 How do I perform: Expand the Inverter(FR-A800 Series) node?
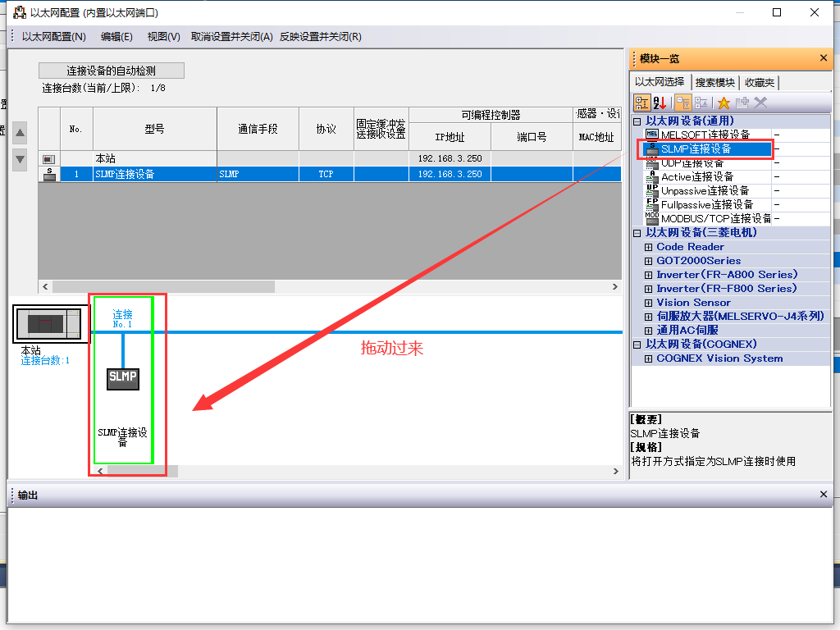(648, 275)
